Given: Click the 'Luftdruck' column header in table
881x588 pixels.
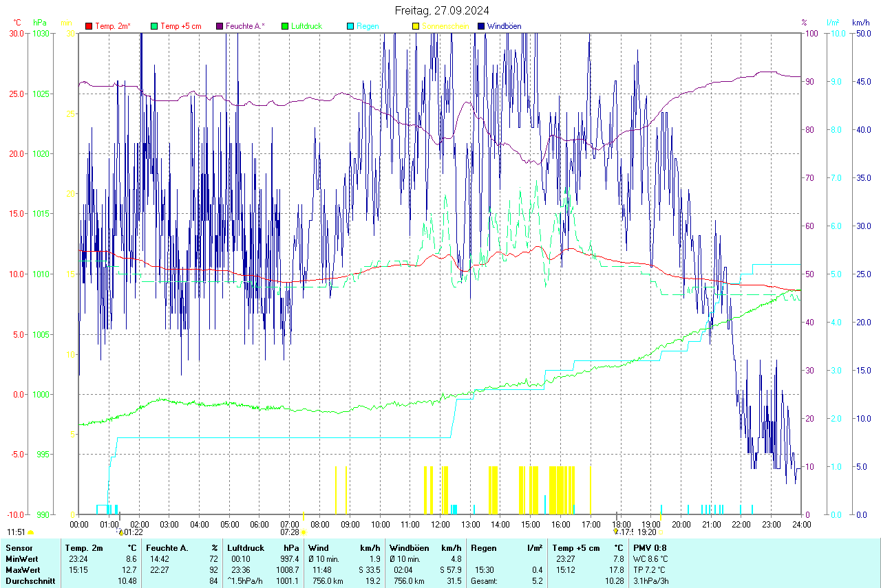Looking at the screenshot, I should [x=246, y=548].
